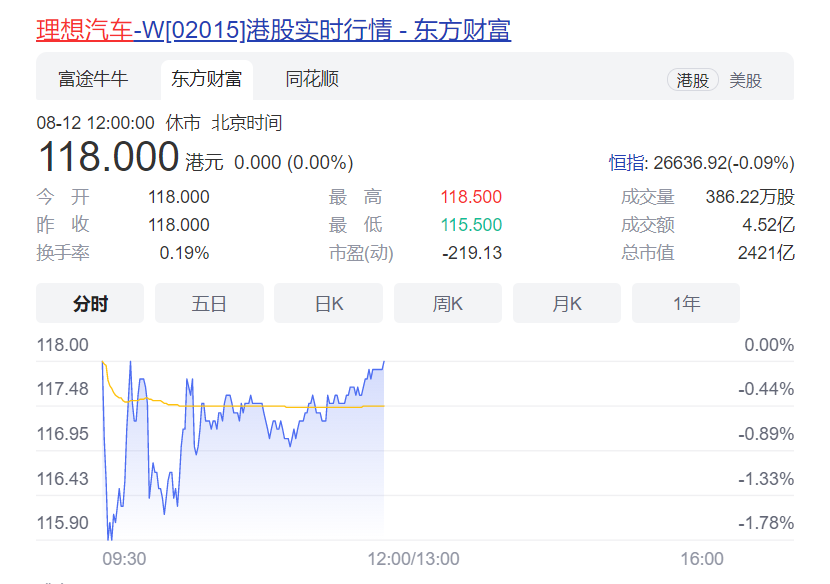The height and width of the screenshot is (584, 830).
Task: Open the 理想汽车-W[02015] 东方财富 title link
Action: click(x=273, y=30)
